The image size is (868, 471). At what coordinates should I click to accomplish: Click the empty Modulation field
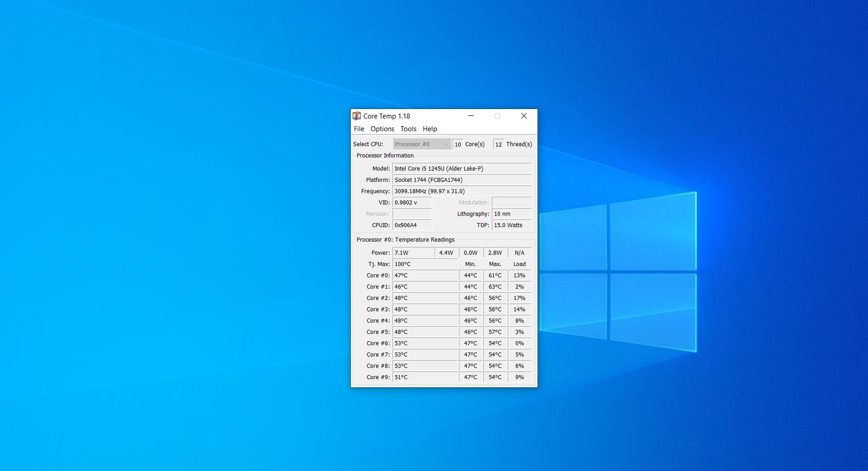click(512, 202)
